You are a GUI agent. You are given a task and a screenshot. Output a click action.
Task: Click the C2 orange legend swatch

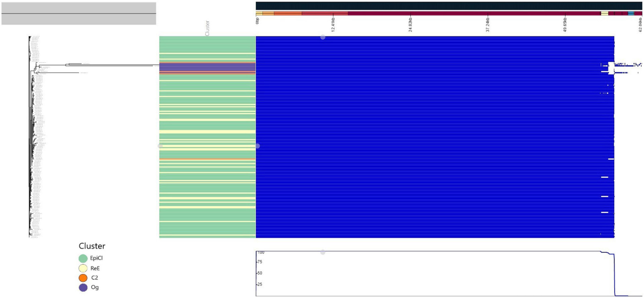pos(83,278)
